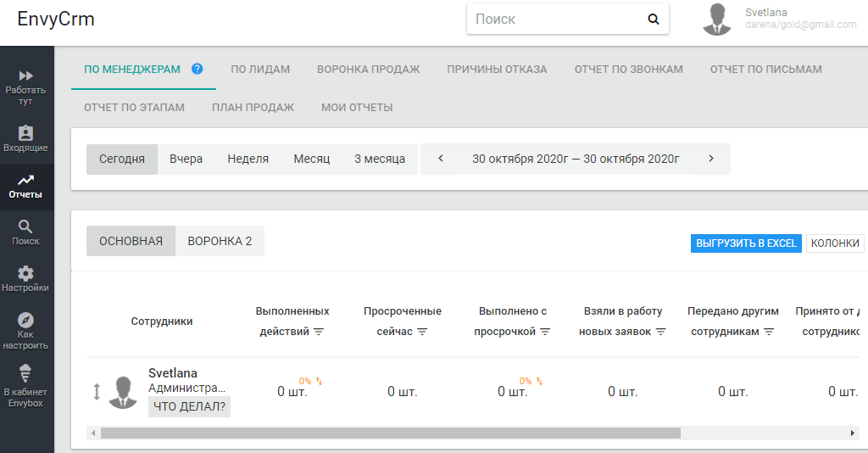The height and width of the screenshot is (453, 868).
Task: Switch period to '3 месяца'
Action: [x=379, y=159]
